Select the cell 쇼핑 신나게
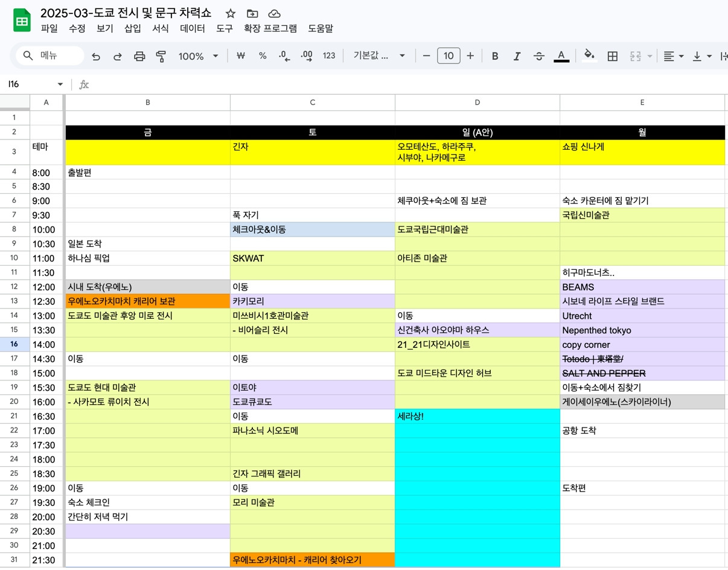The image size is (728, 570). click(642, 152)
